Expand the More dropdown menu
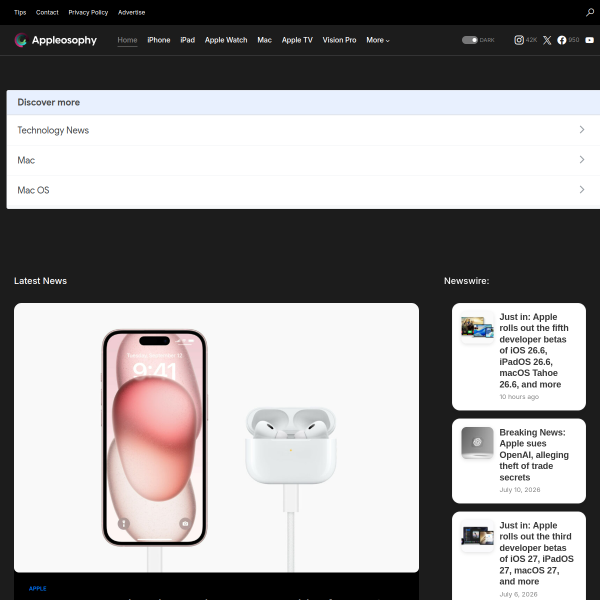Image resolution: width=600 pixels, height=600 pixels. click(378, 40)
